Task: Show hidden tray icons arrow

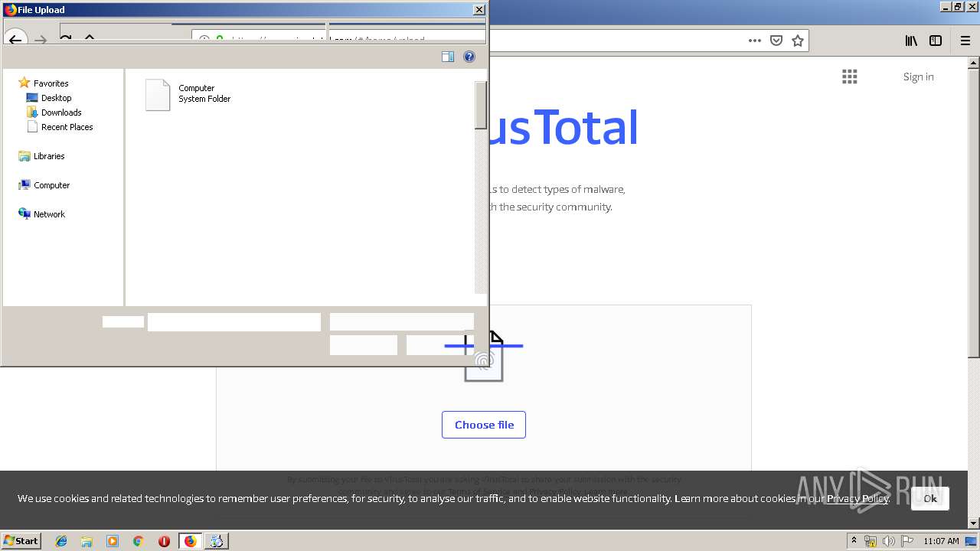Action: click(854, 541)
